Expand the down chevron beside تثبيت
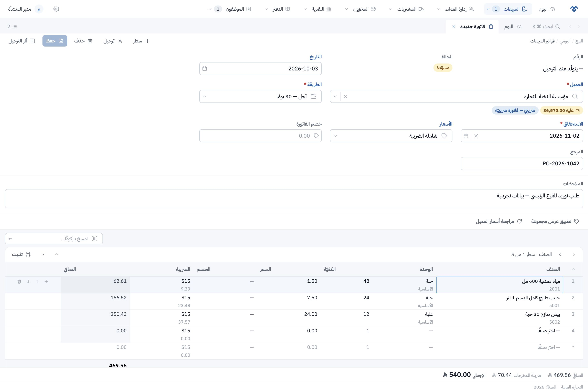The image size is (588, 392). (43, 254)
